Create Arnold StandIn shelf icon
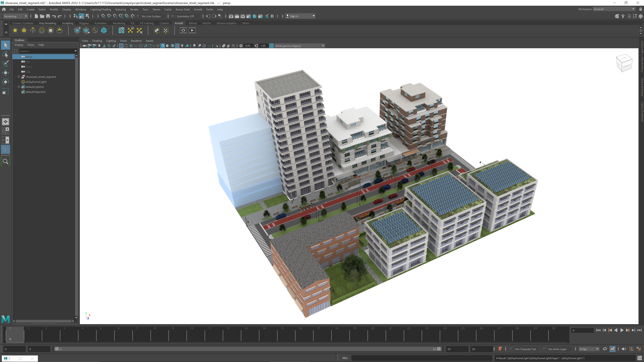 77,31
